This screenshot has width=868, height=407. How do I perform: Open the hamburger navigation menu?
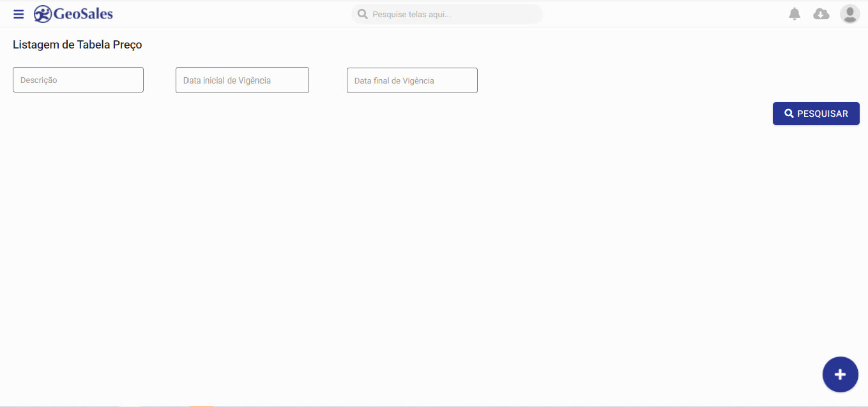[19, 14]
